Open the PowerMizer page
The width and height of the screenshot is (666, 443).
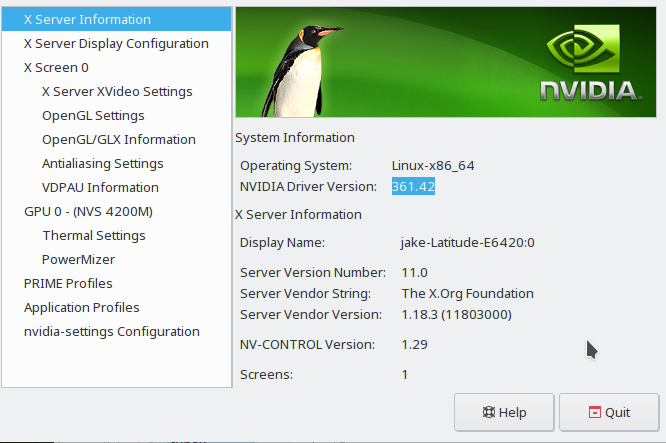pyautogui.click(x=79, y=260)
